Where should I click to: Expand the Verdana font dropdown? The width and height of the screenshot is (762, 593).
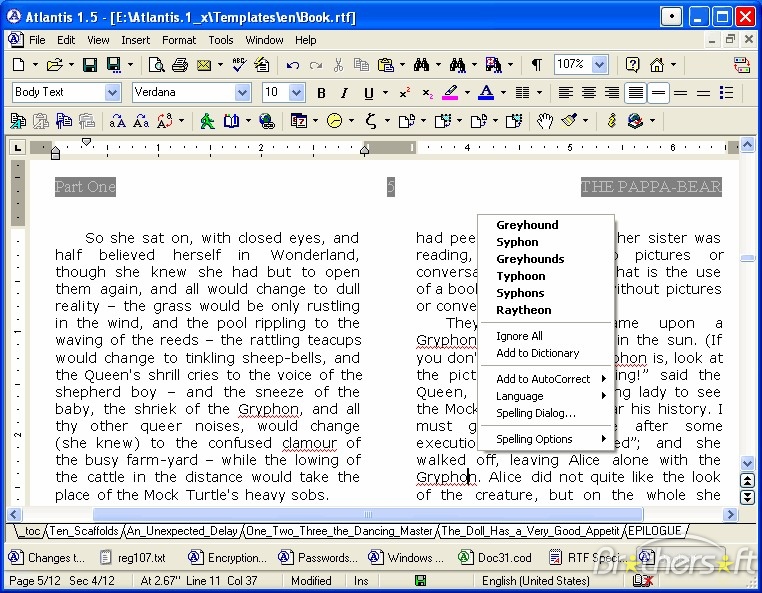point(242,92)
